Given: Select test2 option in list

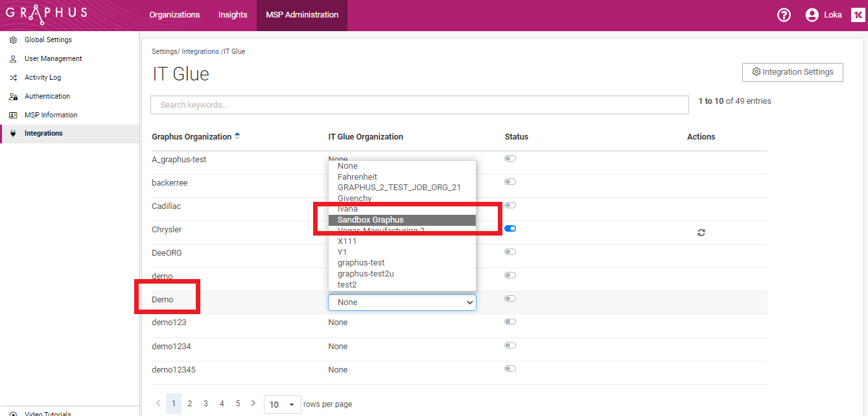Looking at the screenshot, I should point(402,285).
